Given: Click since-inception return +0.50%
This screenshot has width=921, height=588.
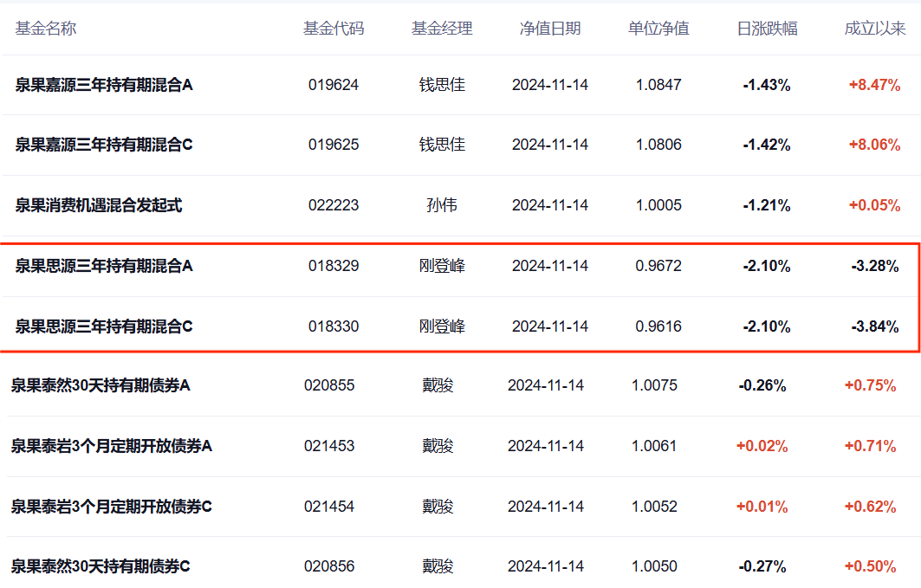Looking at the screenshot, I should click(871, 566).
